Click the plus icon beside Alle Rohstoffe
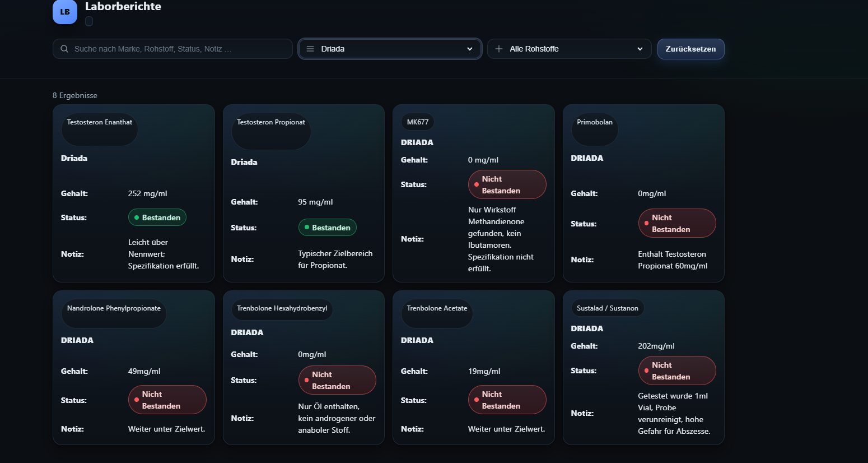This screenshot has width=868, height=463. (499, 49)
